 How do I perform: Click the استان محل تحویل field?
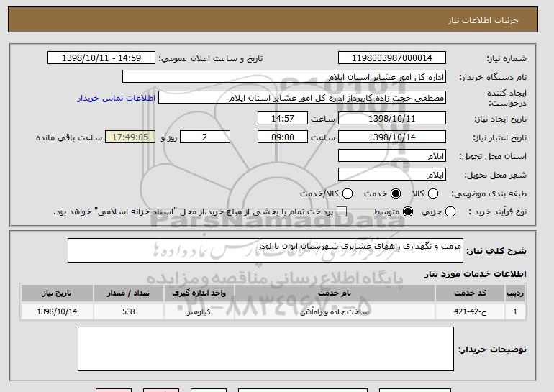[392, 156]
